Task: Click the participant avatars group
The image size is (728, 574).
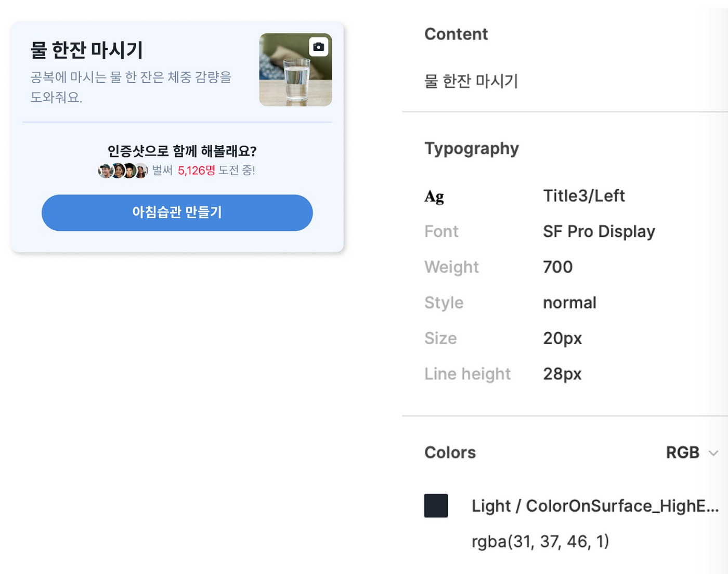Action: [x=123, y=171]
